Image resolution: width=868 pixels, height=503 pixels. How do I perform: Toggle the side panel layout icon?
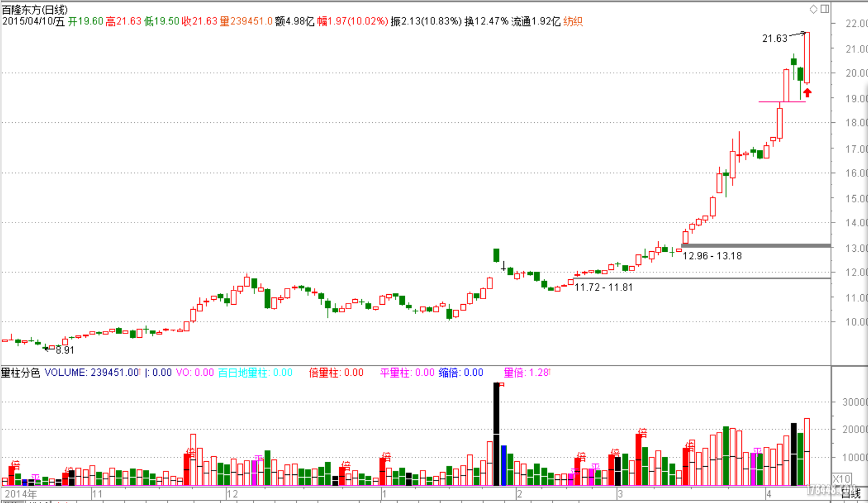(x=824, y=9)
